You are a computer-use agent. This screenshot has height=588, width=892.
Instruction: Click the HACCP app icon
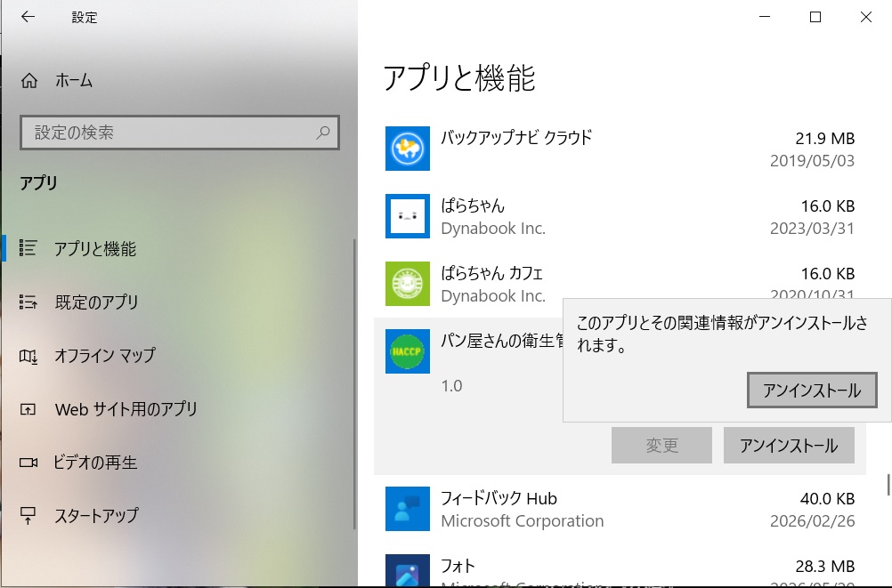408,351
